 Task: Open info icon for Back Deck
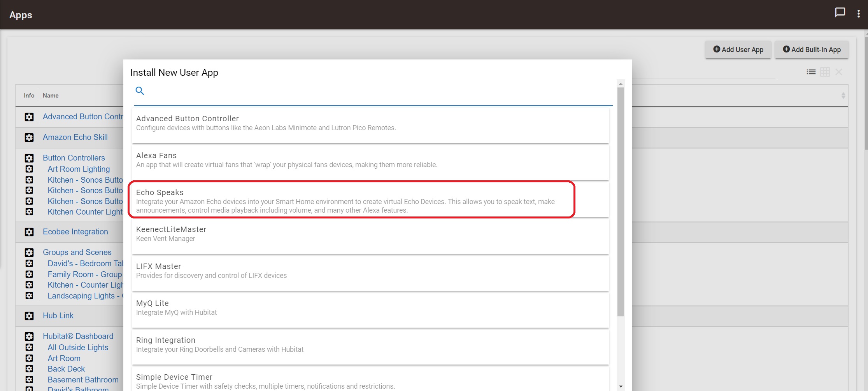pyautogui.click(x=29, y=369)
